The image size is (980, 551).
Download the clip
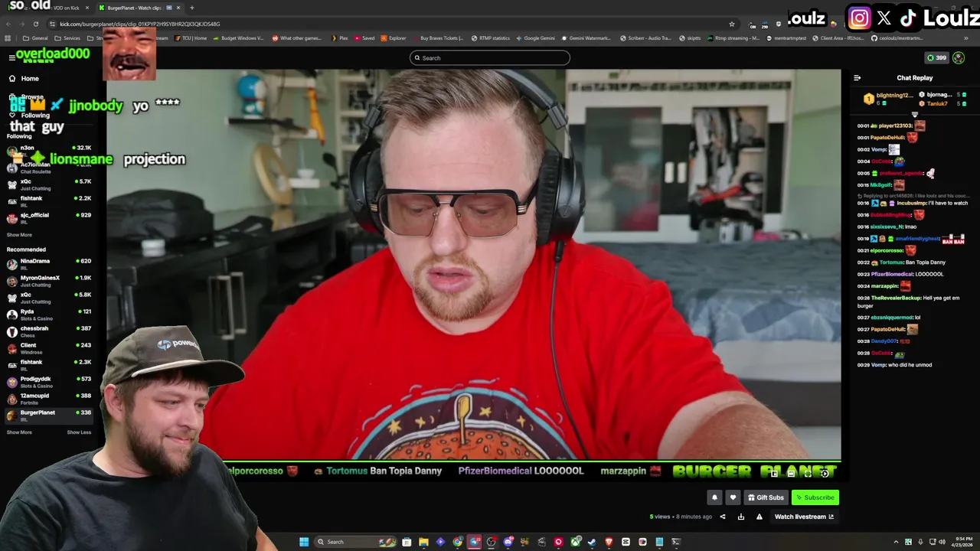pyautogui.click(x=741, y=517)
